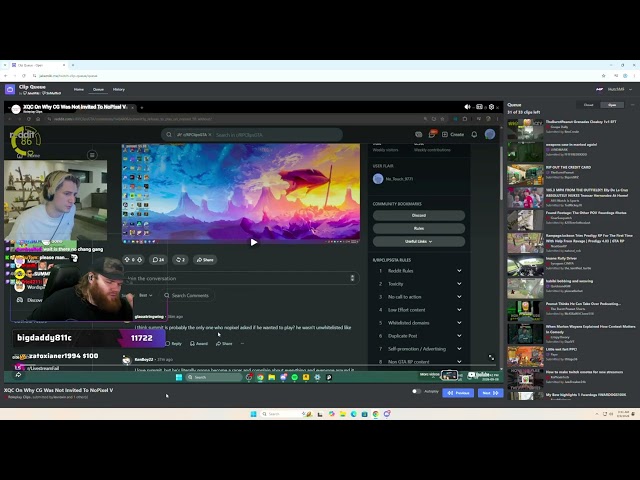Open the browser profile icon

[x=625, y=76]
